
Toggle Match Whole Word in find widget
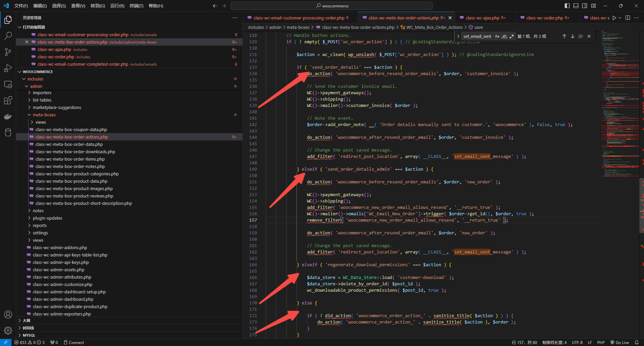[x=504, y=36]
